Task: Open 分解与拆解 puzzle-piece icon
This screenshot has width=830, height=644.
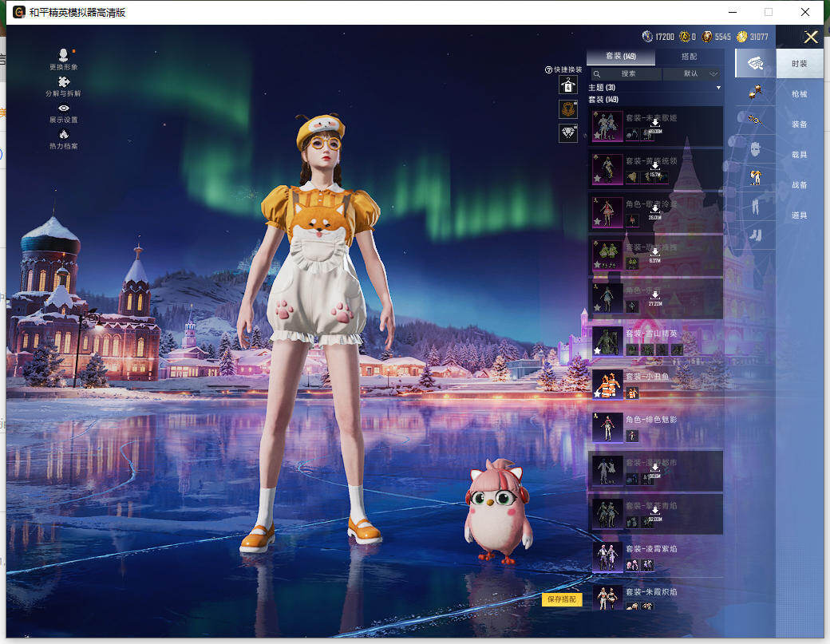Action: 63,82
